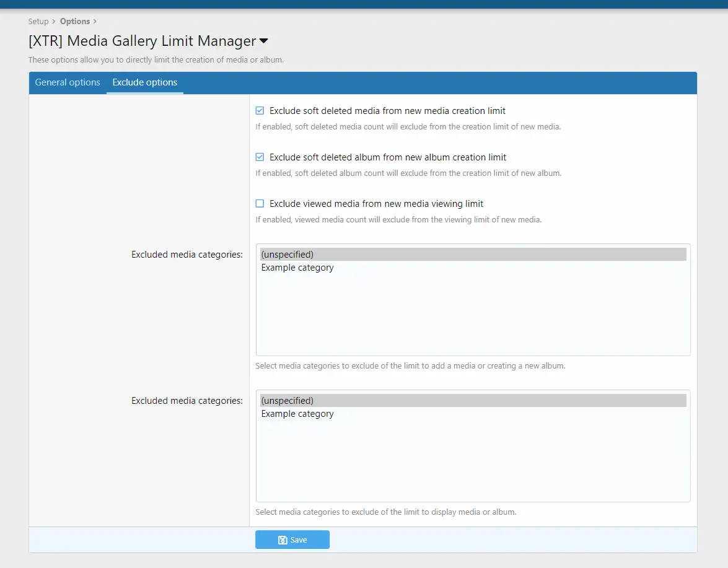Click the hint about soft deleted album count

point(408,173)
